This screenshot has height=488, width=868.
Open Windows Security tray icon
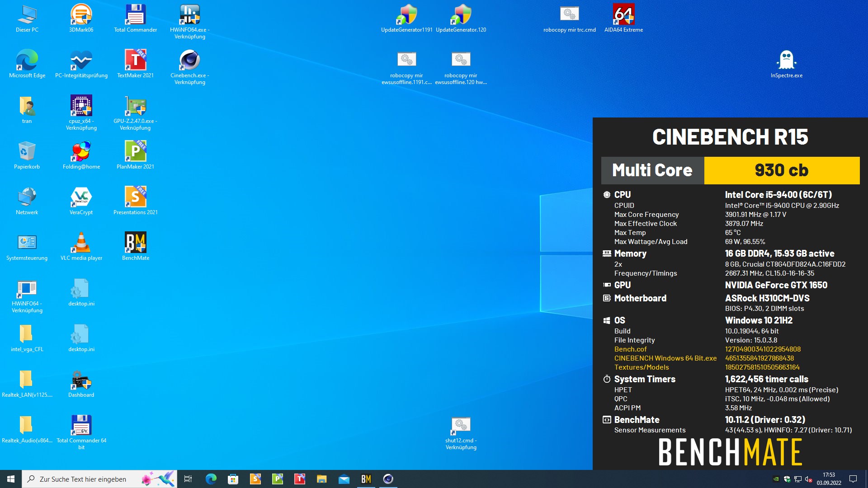pos(787,479)
